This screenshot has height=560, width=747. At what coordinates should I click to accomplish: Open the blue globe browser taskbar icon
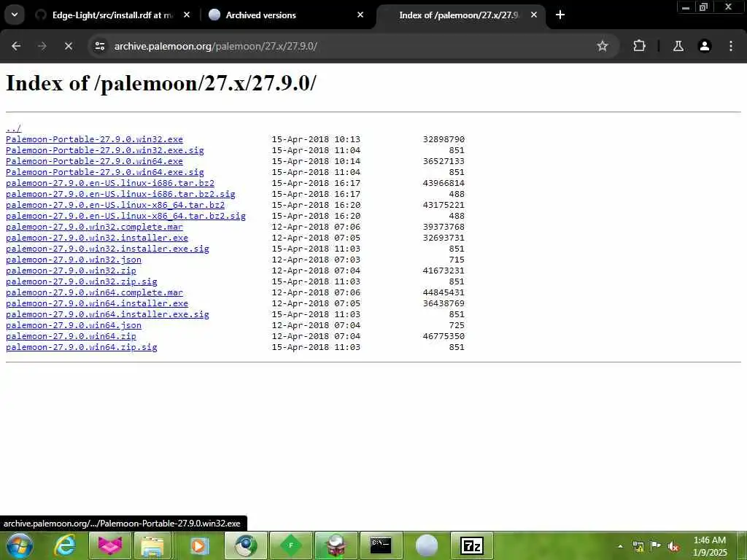245,545
